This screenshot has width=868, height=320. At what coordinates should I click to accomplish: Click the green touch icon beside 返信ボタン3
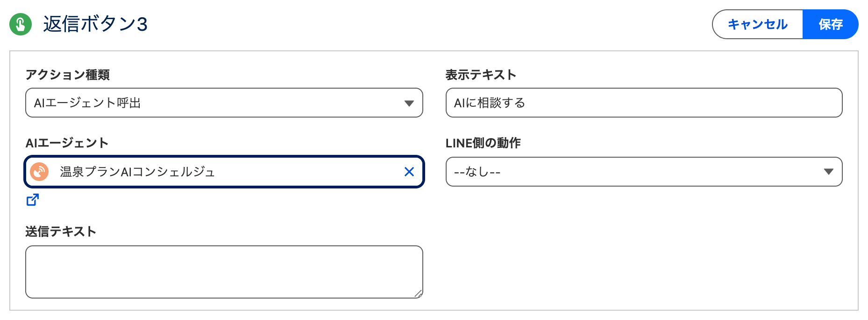pos(21,24)
